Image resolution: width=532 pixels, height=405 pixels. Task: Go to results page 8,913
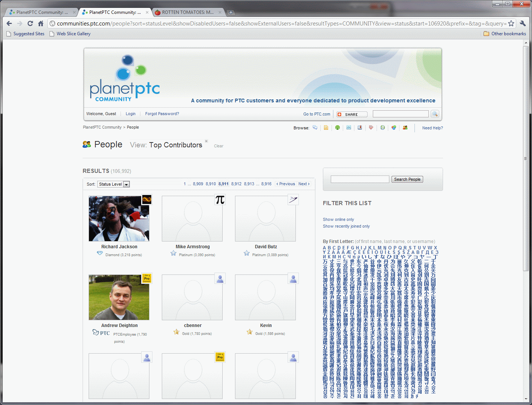(x=249, y=184)
